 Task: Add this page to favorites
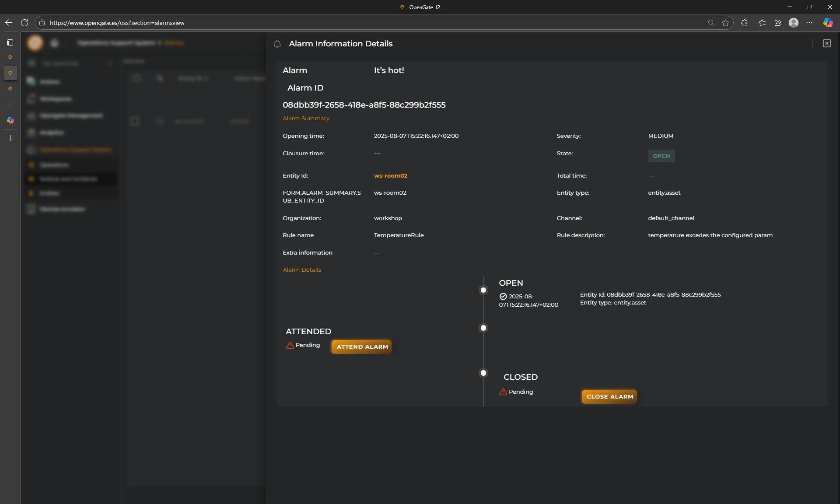[x=725, y=23]
